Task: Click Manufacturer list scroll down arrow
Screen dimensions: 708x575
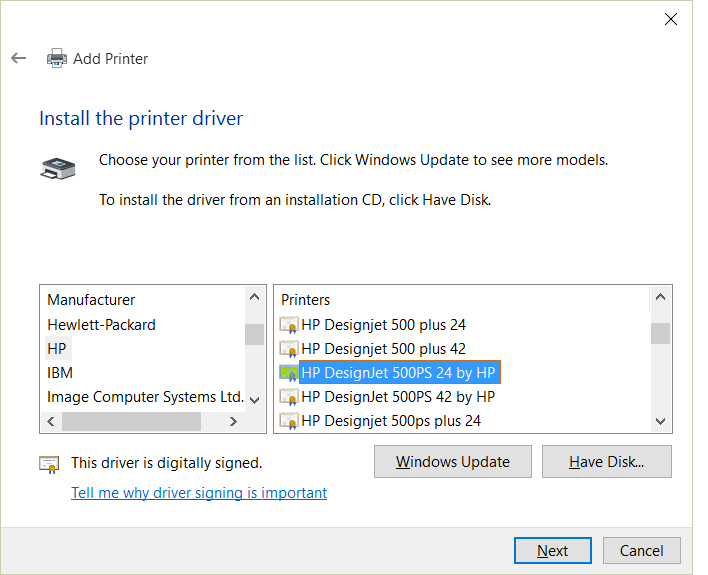Action: pyautogui.click(x=255, y=400)
